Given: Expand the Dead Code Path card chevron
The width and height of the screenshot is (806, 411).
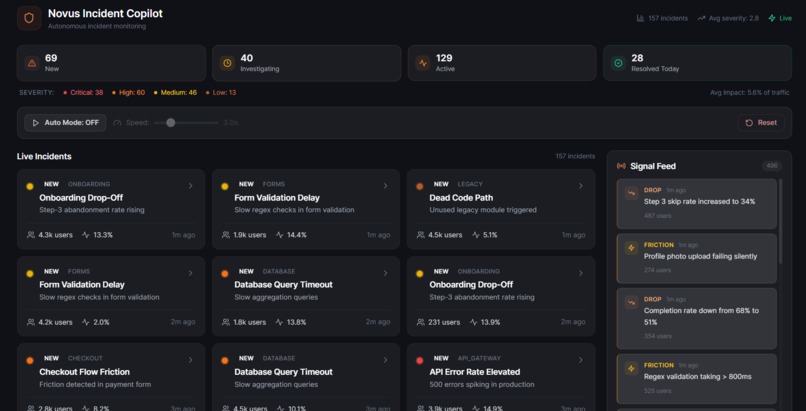Looking at the screenshot, I should [581, 186].
